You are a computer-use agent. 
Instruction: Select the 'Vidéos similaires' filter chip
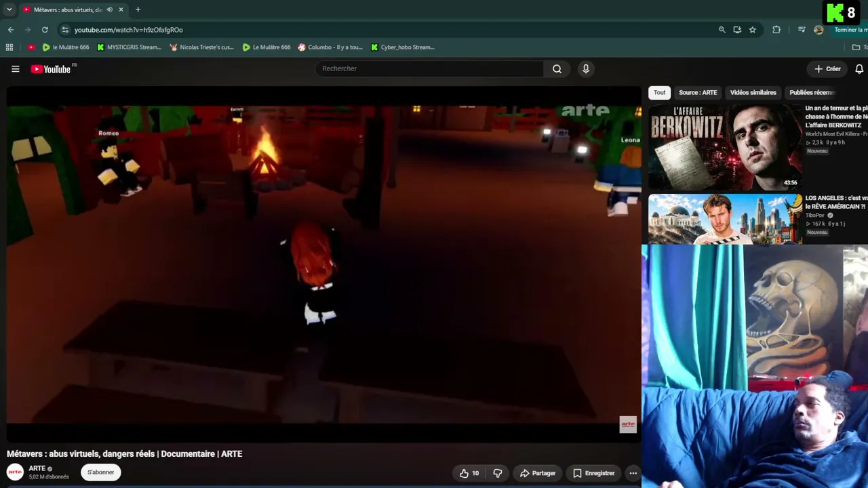[x=753, y=93]
